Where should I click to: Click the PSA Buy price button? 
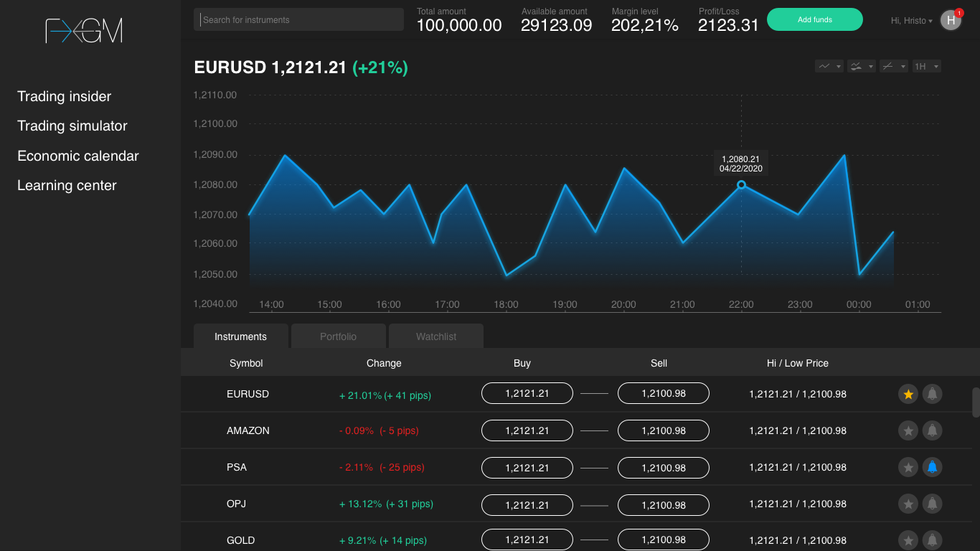coord(527,468)
